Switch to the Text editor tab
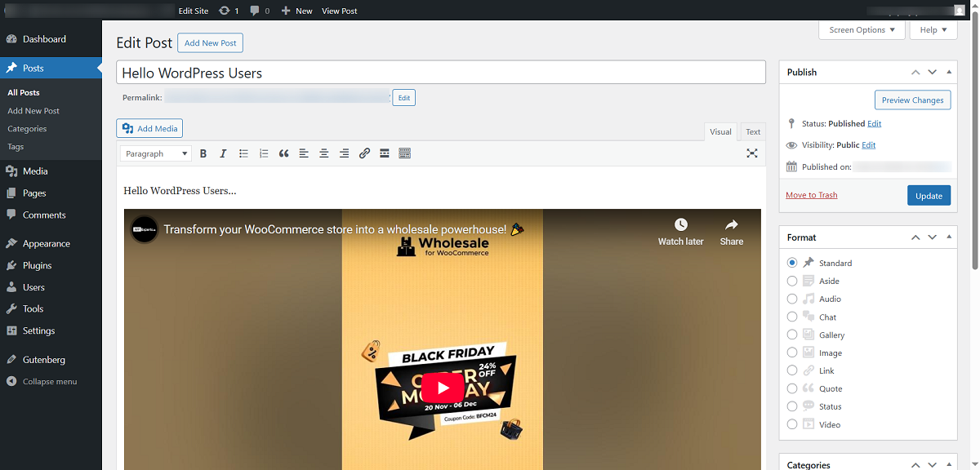The width and height of the screenshot is (980, 470). coord(751,131)
